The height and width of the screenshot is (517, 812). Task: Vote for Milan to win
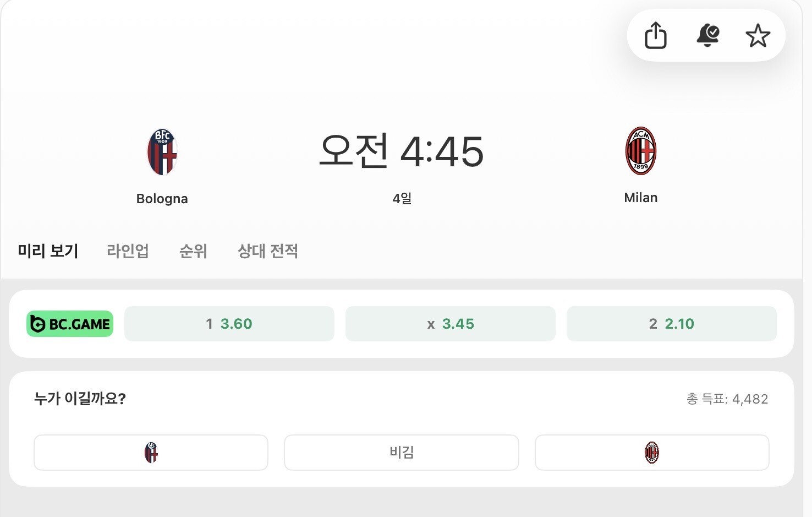click(652, 453)
